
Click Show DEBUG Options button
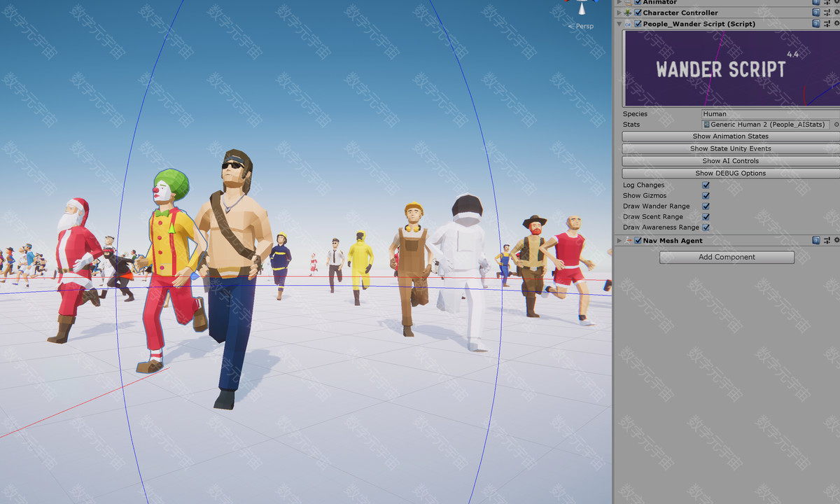click(x=730, y=173)
